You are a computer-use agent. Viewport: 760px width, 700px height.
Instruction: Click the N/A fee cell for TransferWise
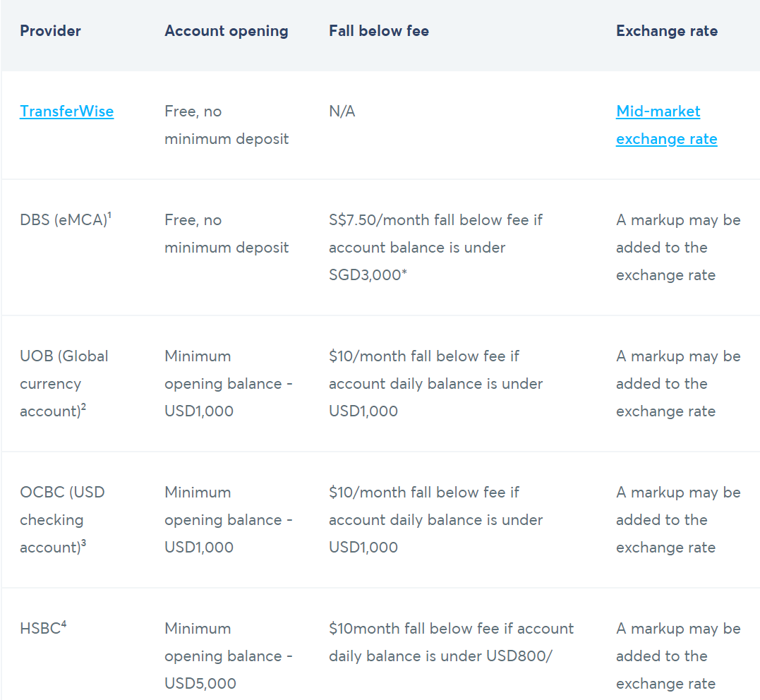[342, 111]
